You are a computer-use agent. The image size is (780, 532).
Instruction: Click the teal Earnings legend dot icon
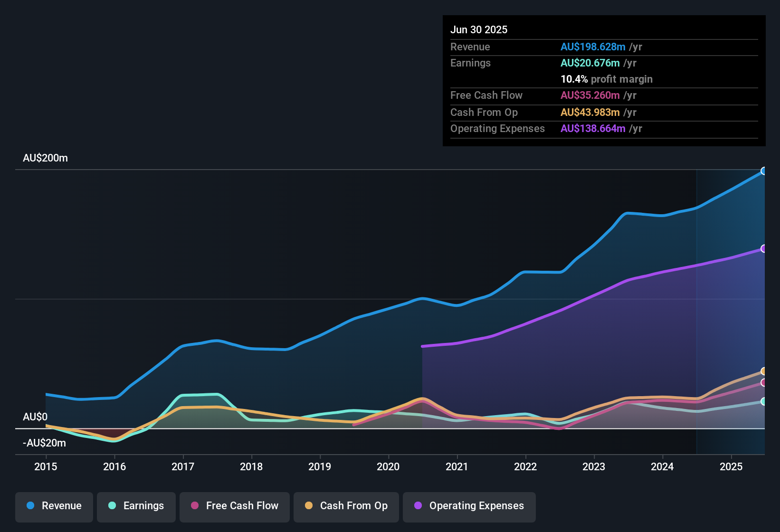tap(113, 506)
